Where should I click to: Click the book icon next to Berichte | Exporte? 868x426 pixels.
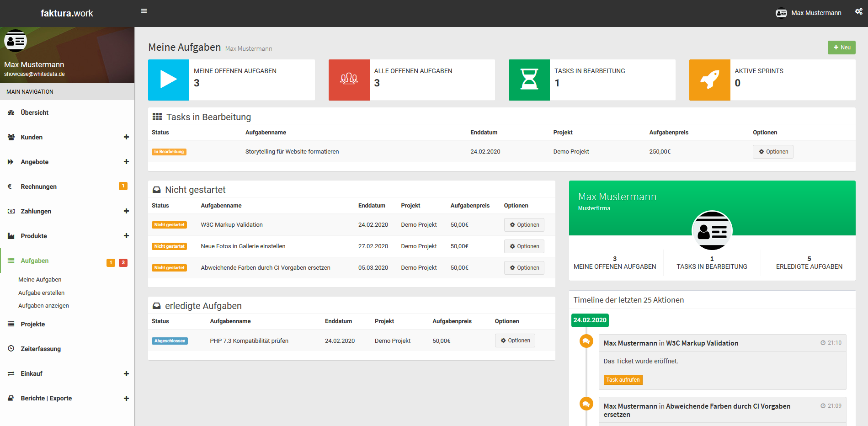[11, 398]
